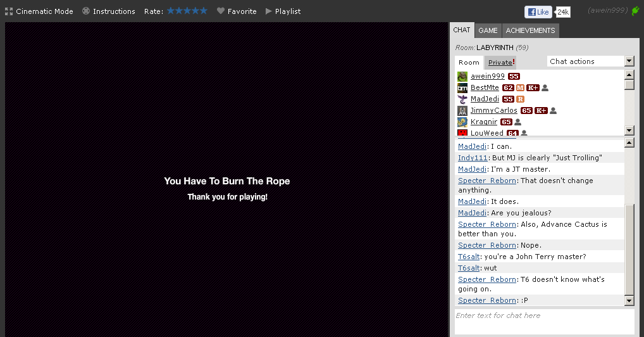Open the Chat actions dropdown
This screenshot has height=337, width=644.
tap(591, 61)
